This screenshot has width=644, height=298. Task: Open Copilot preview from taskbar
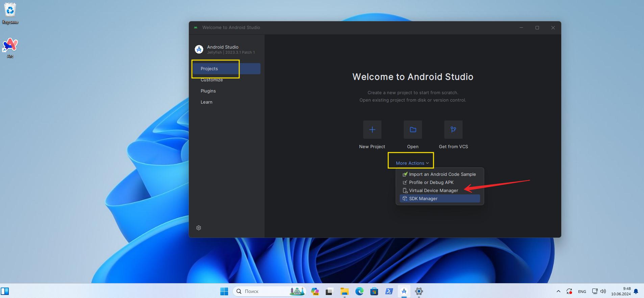[315, 291]
